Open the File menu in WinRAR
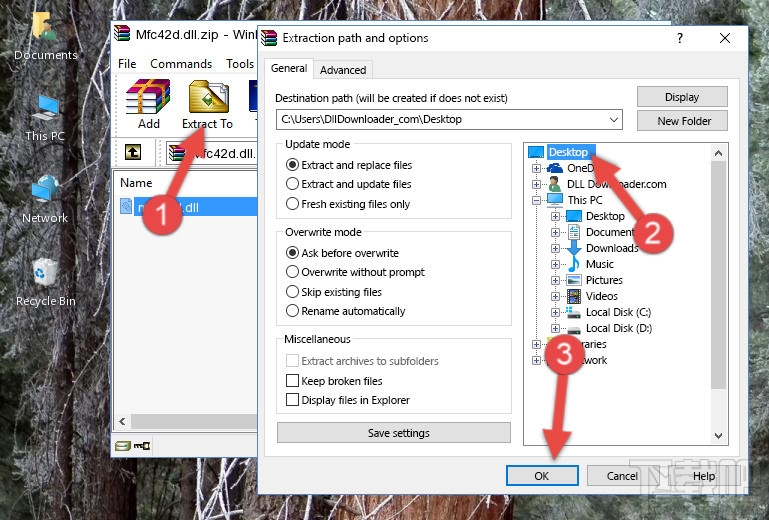Screen dimensions: 769x520 [x=127, y=64]
